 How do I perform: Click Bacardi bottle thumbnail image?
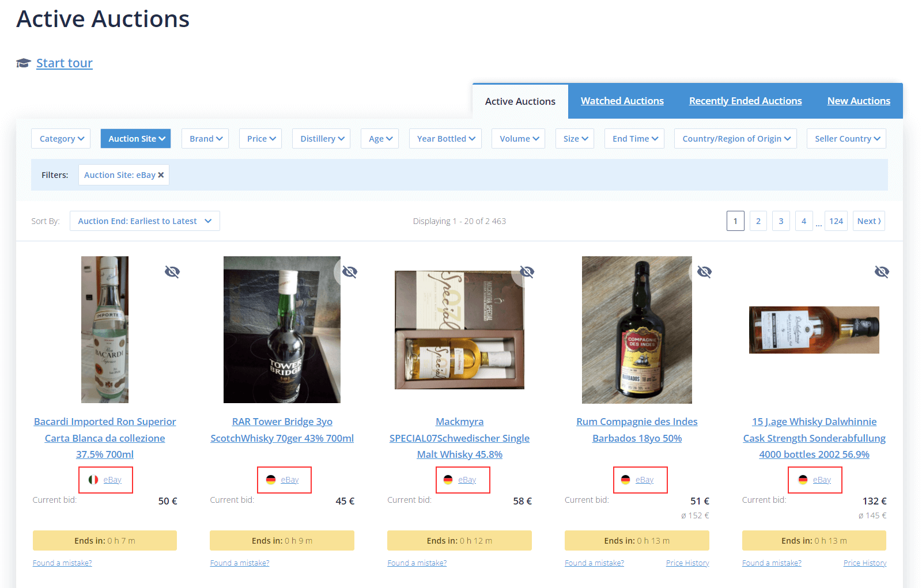pos(105,329)
